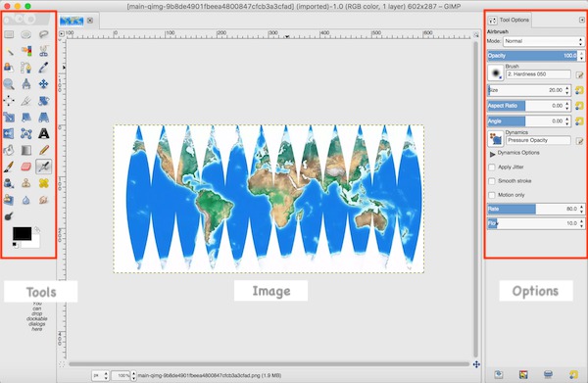Image resolution: width=588 pixels, height=383 pixels.
Task: Expand the Dynamics Options section
Action: pos(492,154)
